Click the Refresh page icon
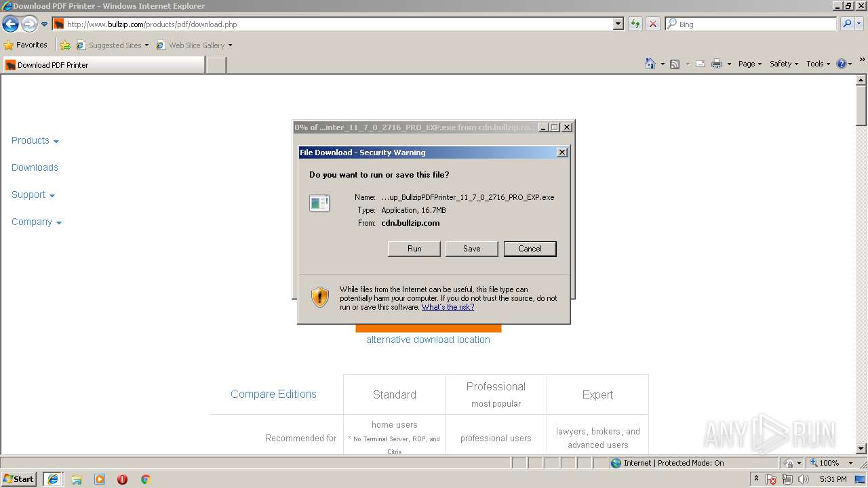Viewport: 868px width, 488px height. click(635, 24)
